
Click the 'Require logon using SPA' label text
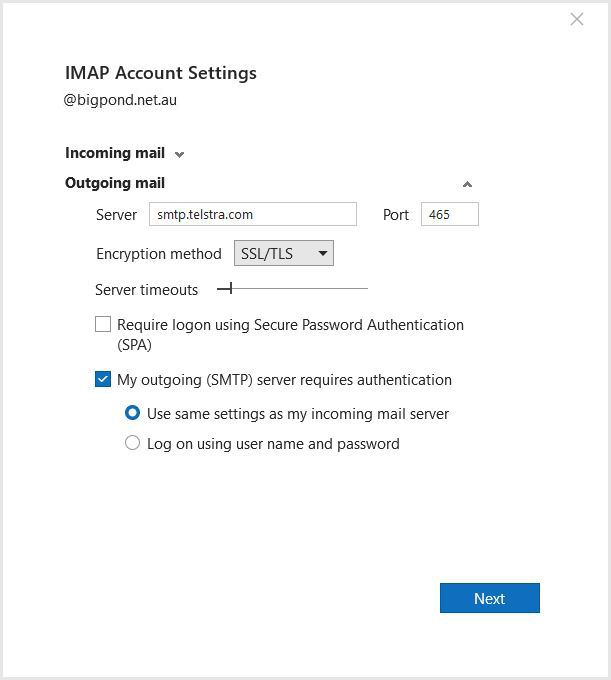(290, 325)
